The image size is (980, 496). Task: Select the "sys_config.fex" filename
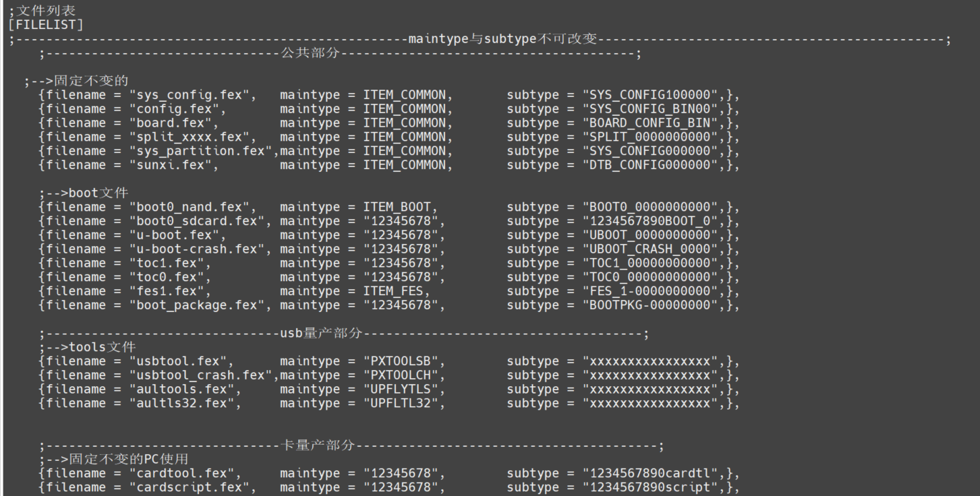tap(189, 95)
